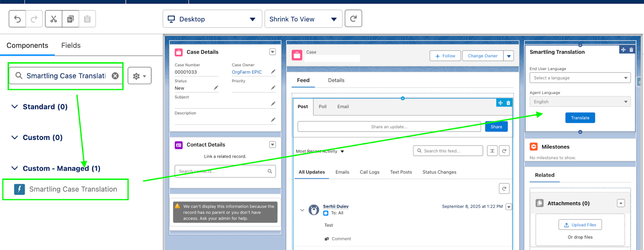This screenshot has height=250, width=644.
Task: Collapse the Standard components section
Action: 15,107
